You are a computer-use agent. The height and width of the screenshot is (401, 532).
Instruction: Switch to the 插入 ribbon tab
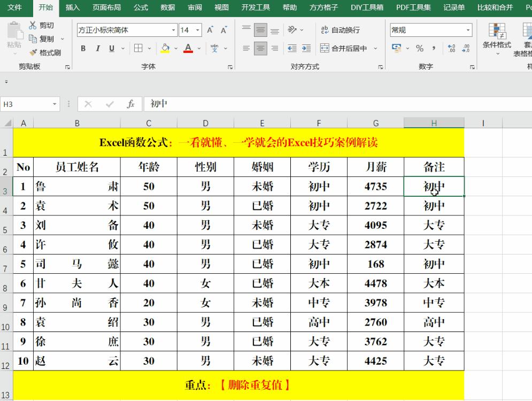[x=73, y=7]
